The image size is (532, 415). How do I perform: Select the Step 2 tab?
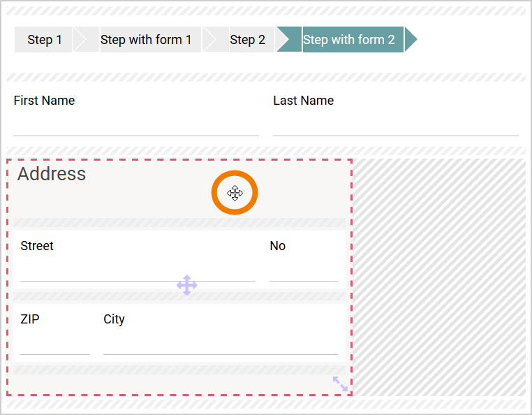click(247, 40)
